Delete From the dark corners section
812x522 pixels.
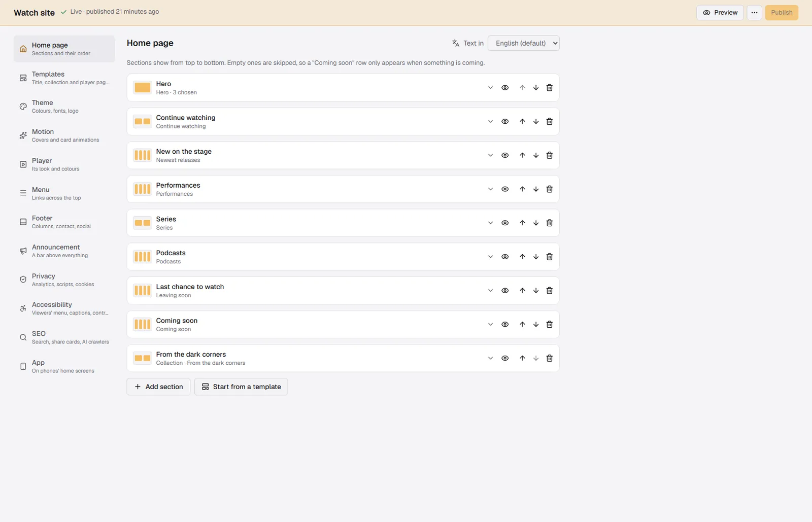pos(549,358)
